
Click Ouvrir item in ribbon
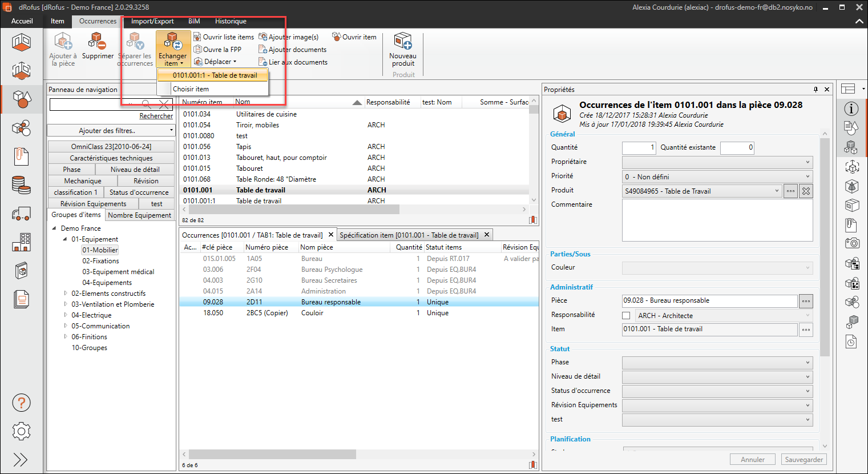click(354, 37)
